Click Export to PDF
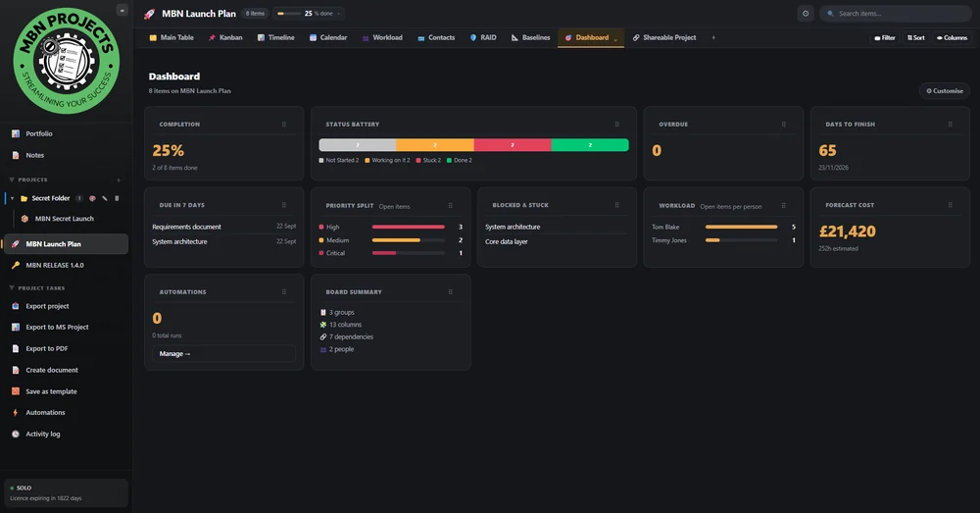The height and width of the screenshot is (513, 980). (46, 348)
